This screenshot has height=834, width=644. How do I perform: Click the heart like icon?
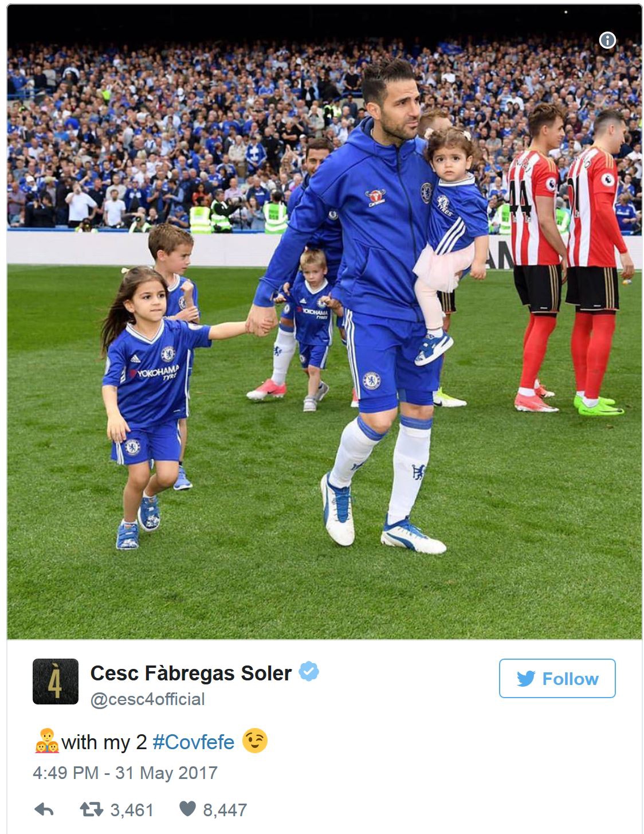(x=188, y=809)
